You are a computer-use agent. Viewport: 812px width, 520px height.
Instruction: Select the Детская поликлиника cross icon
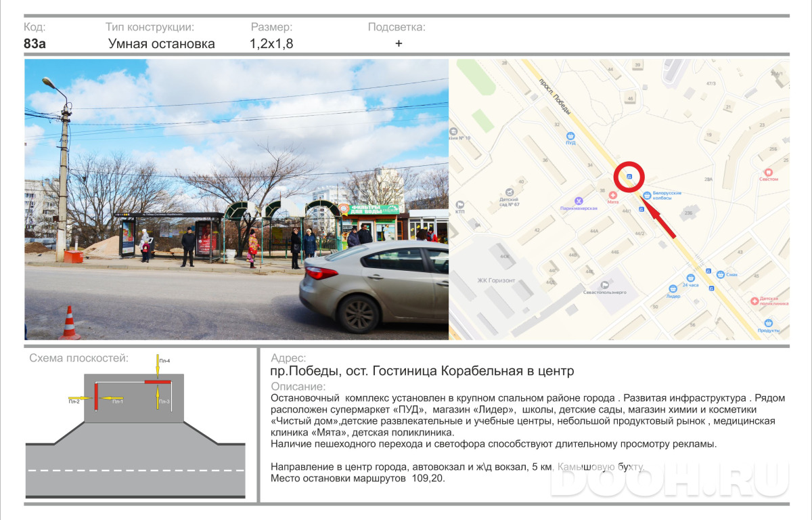tap(754, 301)
